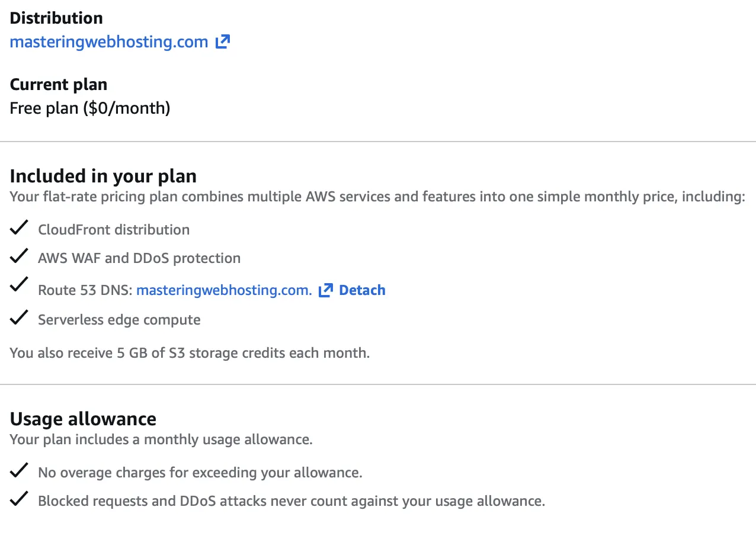Click checkmark next to CloudFront distribution
This screenshot has height=539, width=756.
point(20,227)
